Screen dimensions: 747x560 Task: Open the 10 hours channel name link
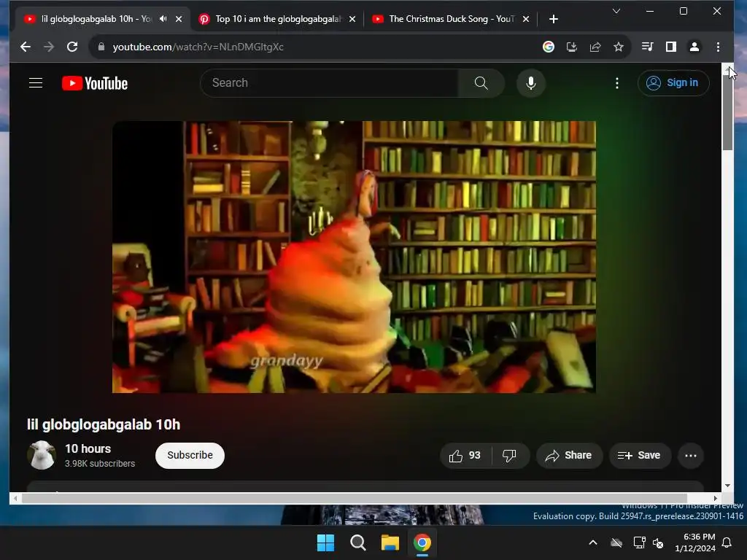click(x=88, y=448)
